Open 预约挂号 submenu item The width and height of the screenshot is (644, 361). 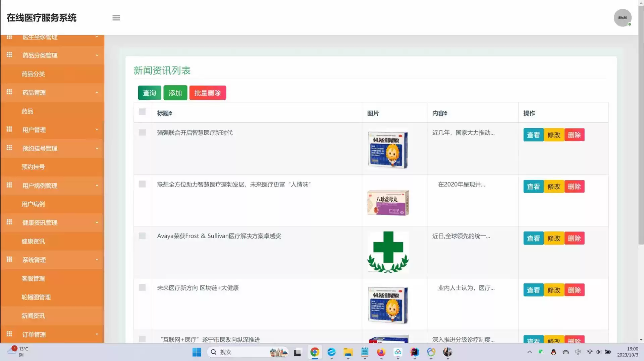coord(33,167)
